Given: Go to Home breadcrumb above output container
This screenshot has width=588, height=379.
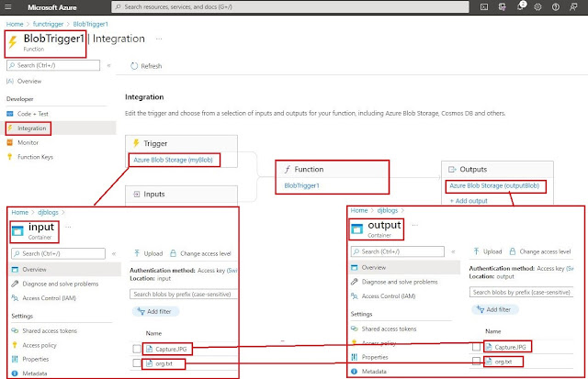Looking at the screenshot, I should tap(359, 210).
